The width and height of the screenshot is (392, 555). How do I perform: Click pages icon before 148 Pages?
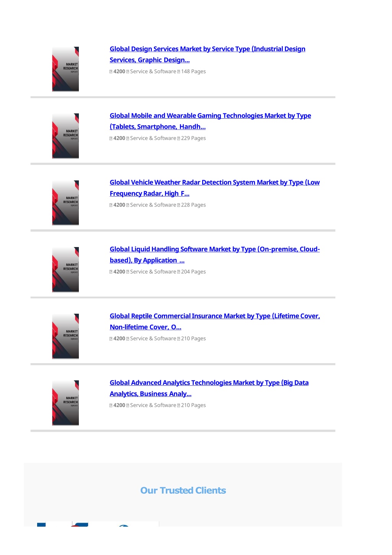179,72
